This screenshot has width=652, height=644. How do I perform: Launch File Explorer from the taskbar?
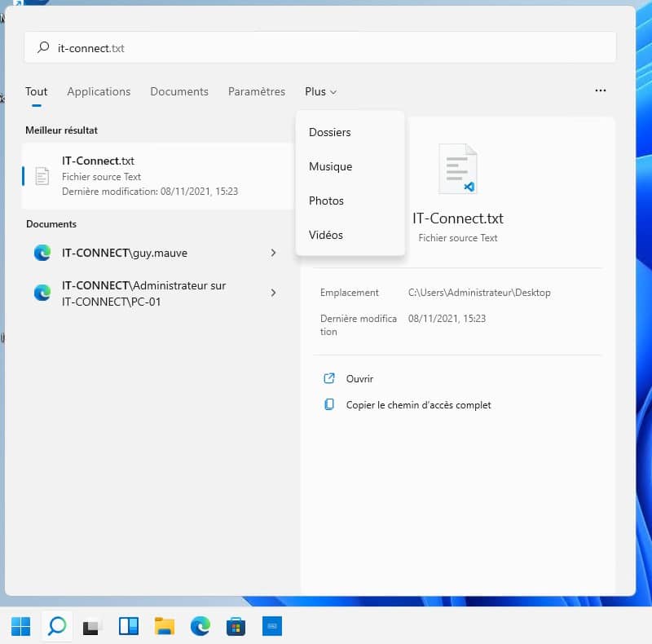click(x=165, y=626)
